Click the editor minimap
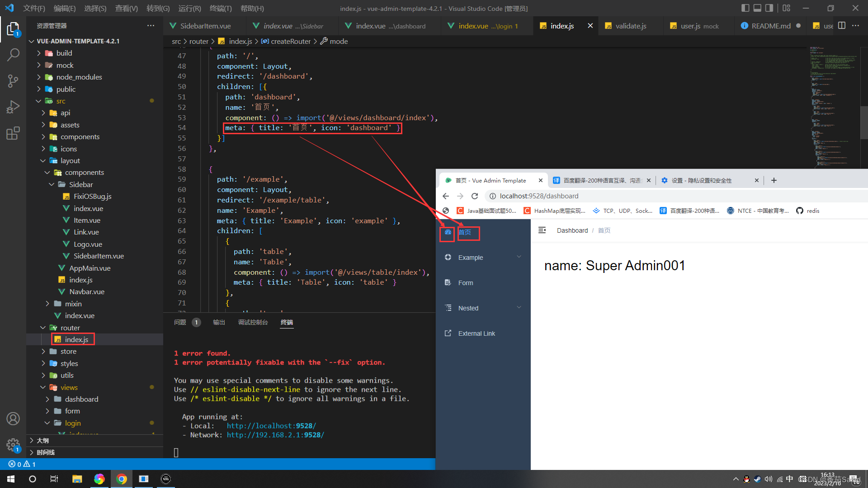Screen dimensions: 868x488 click(834, 106)
